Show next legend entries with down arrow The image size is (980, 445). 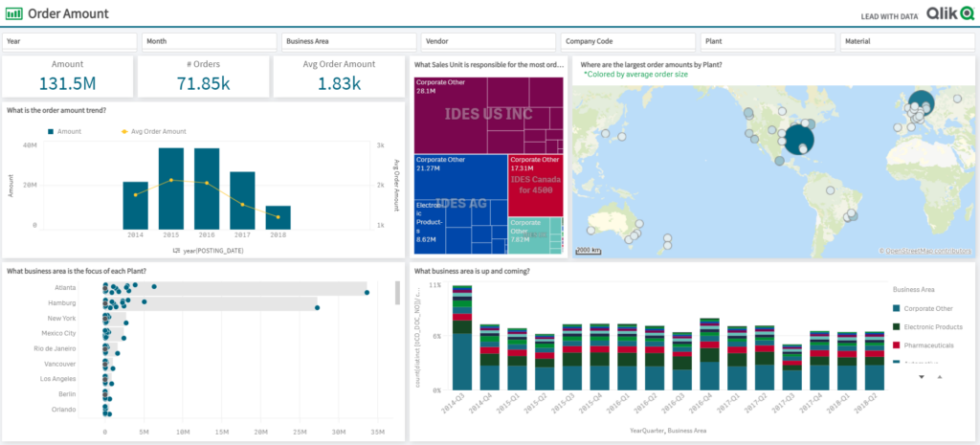(x=921, y=377)
